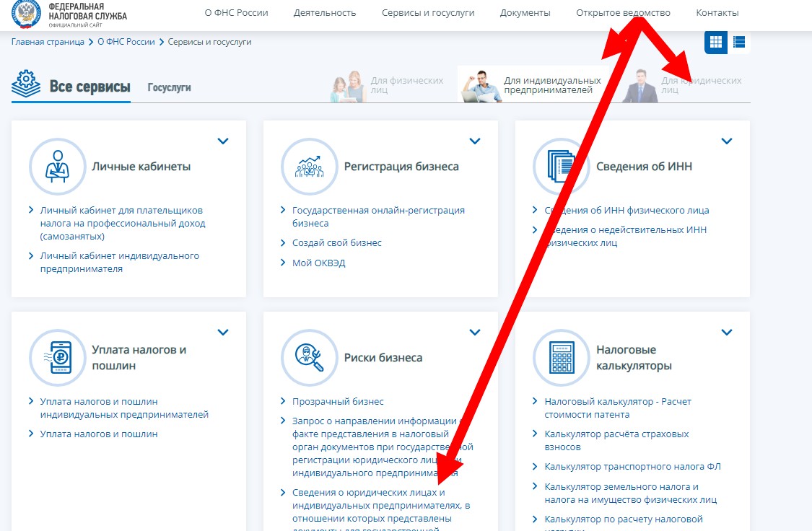The width and height of the screenshot is (812, 531).
Task: Click the Личные кабинеты person icon
Action: 57,167
